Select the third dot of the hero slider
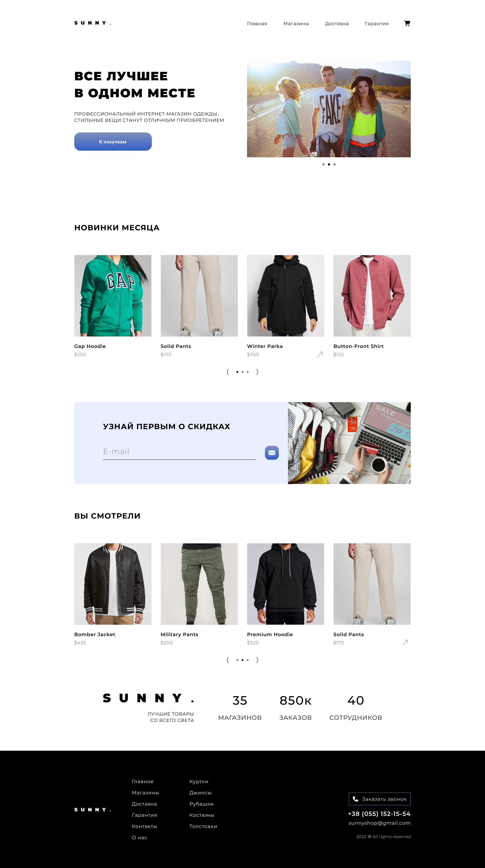485x868 pixels. click(x=334, y=165)
